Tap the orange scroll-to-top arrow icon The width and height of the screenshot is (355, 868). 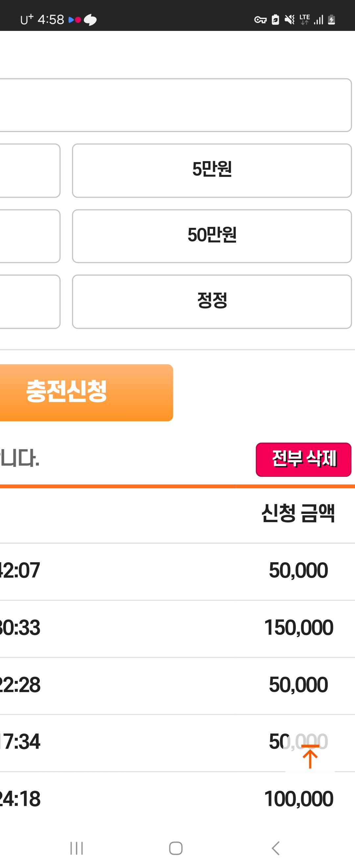310,757
